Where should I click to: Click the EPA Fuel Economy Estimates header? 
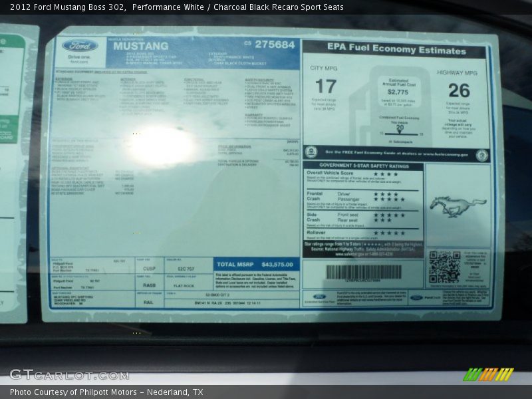tap(396, 49)
